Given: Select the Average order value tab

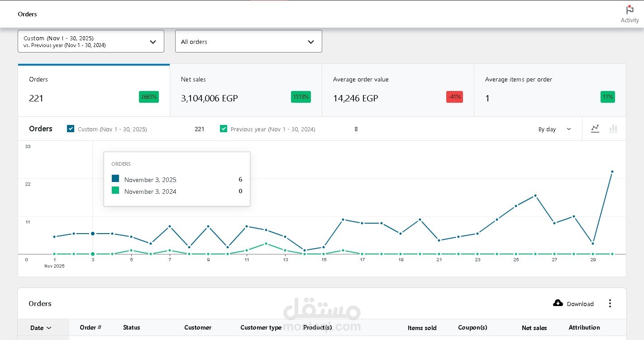Looking at the screenshot, I should pyautogui.click(x=398, y=90).
